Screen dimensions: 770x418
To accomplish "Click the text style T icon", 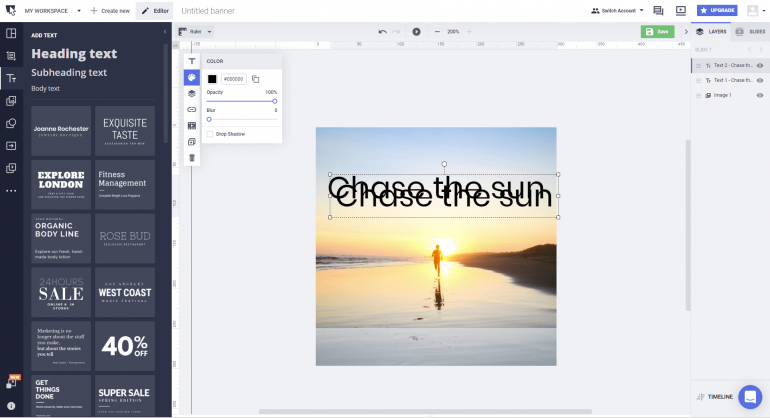I will pos(191,61).
